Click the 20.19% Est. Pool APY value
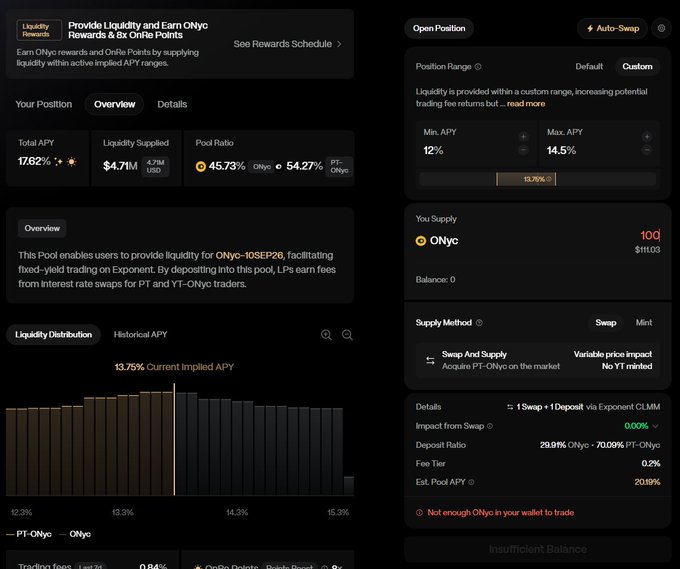 coord(647,482)
